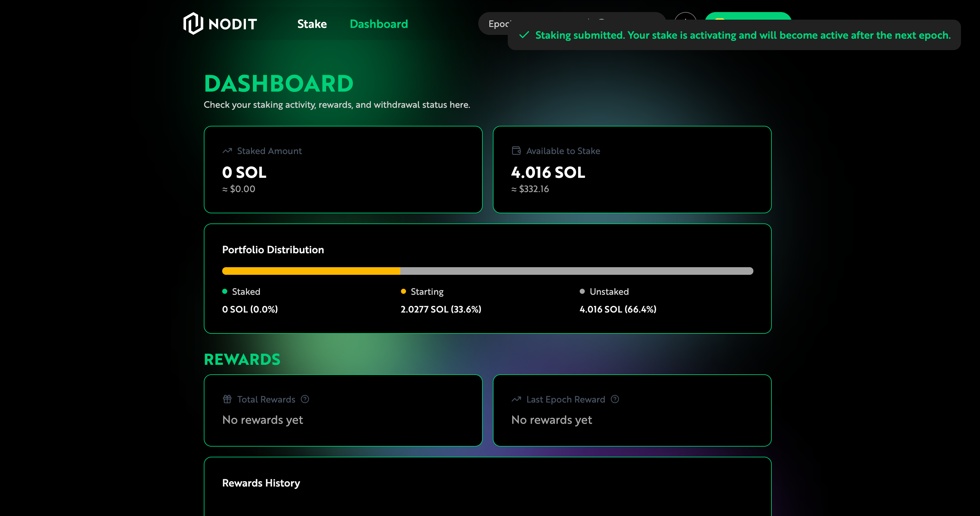
Task: Click the '4.016 SOL (66.4%)' value
Action: click(x=618, y=309)
